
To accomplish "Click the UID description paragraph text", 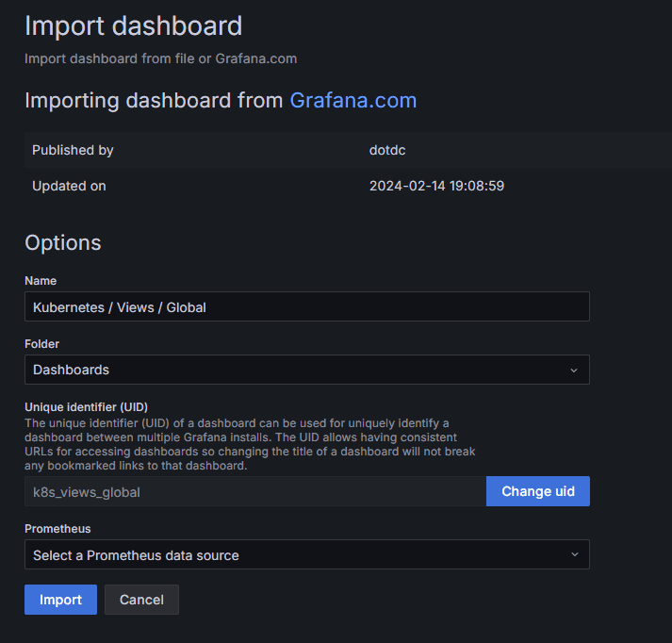I will [250, 444].
